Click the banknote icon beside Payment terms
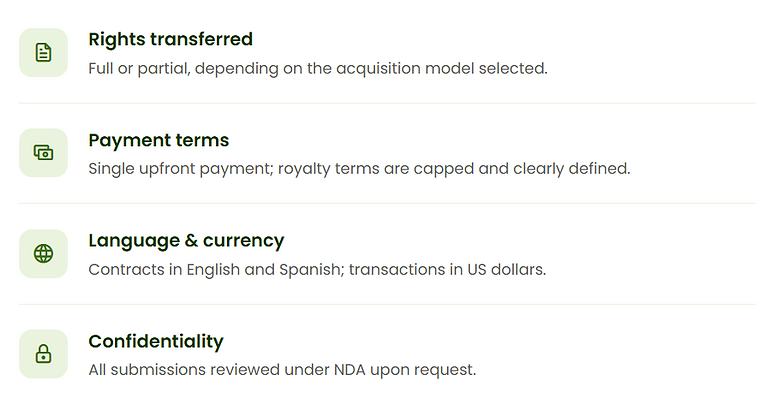Image resolution: width=768 pixels, height=404 pixels. point(43,153)
